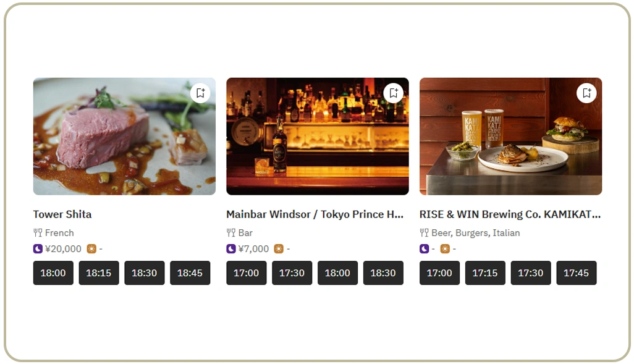Click the cutlery icon next to French cuisine
This screenshot has height=364, width=634.
[x=38, y=233]
